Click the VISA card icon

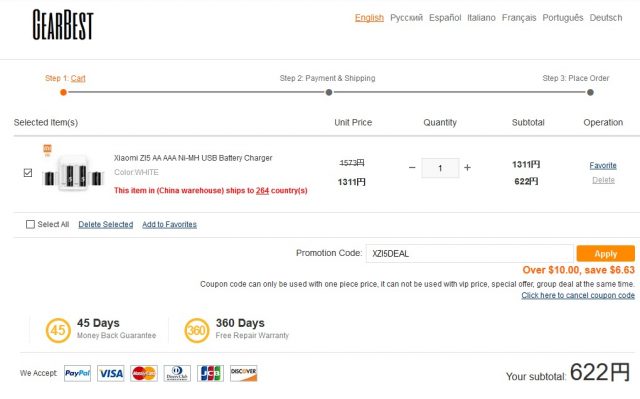point(111,373)
